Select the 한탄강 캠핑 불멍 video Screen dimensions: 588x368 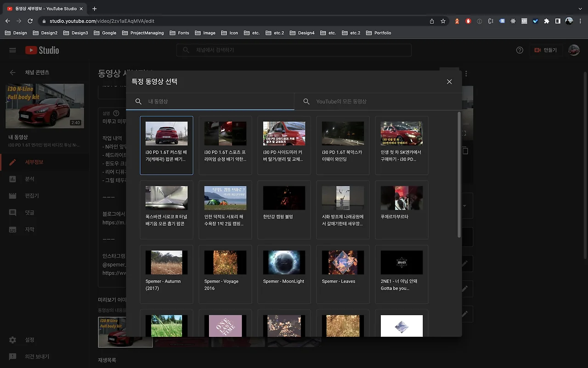284,209
